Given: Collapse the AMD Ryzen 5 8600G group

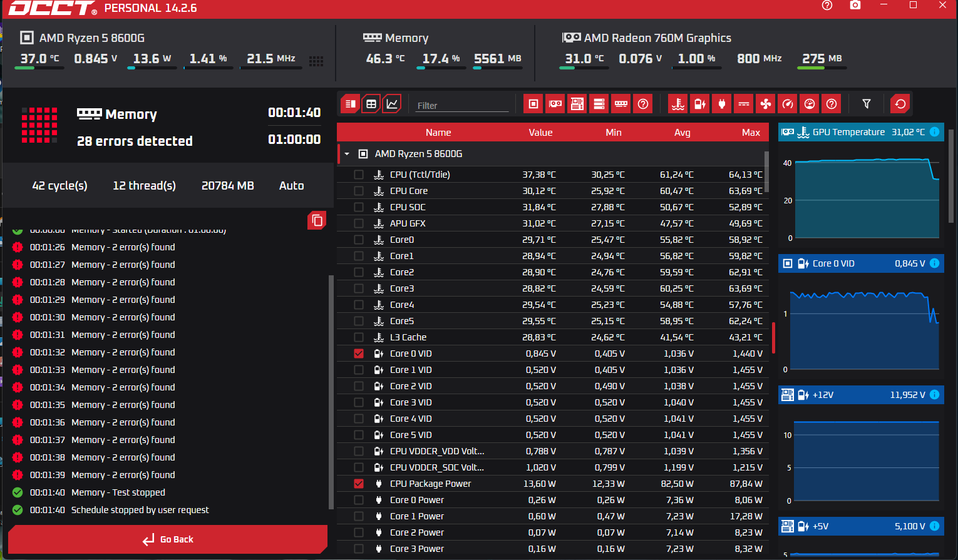Looking at the screenshot, I should (x=347, y=154).
